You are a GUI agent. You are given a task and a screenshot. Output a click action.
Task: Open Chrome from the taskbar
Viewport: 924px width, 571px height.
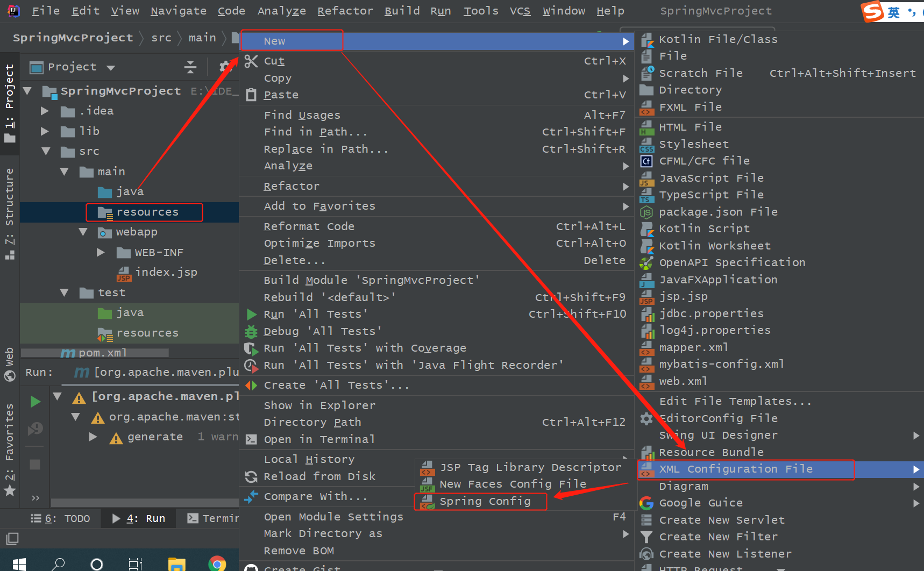point(217,563)
